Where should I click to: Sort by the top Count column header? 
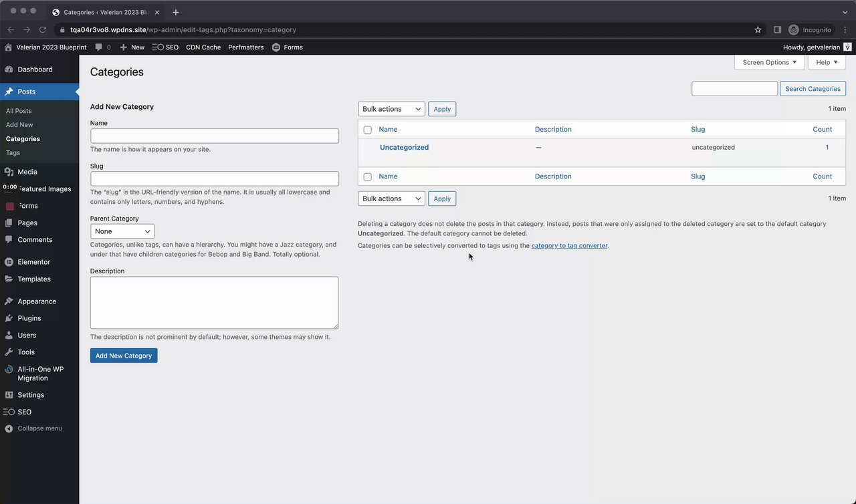(x=823, y=130)
